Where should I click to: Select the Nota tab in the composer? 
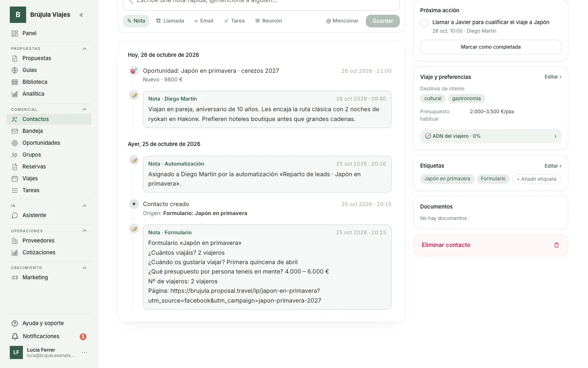point(136,21)
